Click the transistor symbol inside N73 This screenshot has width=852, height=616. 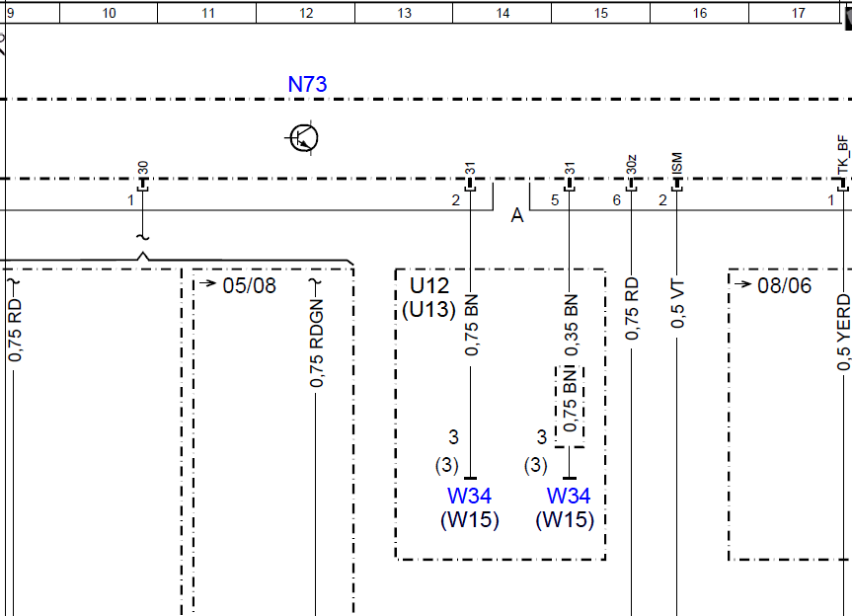[x=303, y=138]
